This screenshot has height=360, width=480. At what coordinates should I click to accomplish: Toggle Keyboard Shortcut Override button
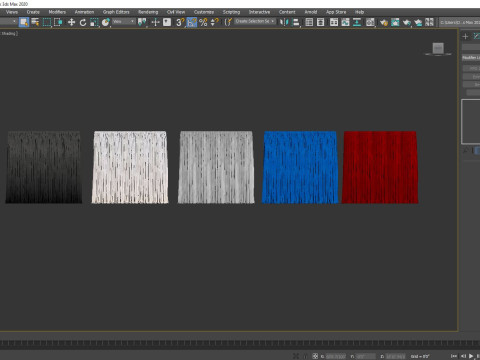click(167, 22)
